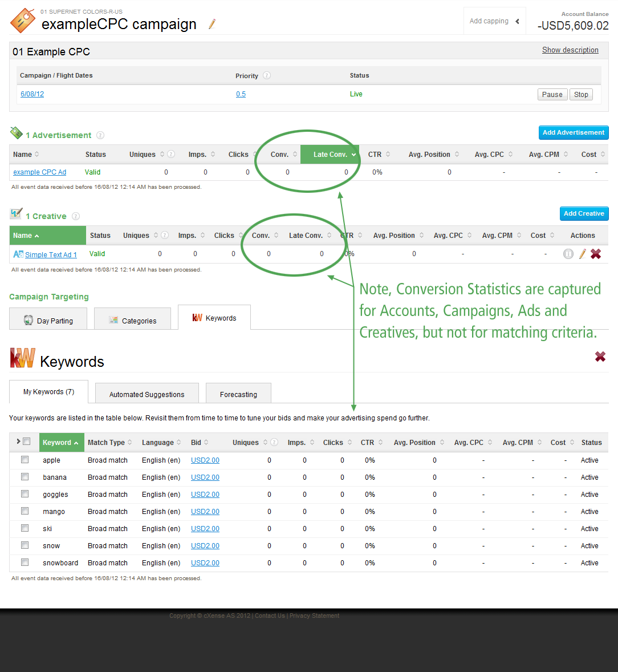
Task: Click the campaign tag logo icon
Action: 23,21
